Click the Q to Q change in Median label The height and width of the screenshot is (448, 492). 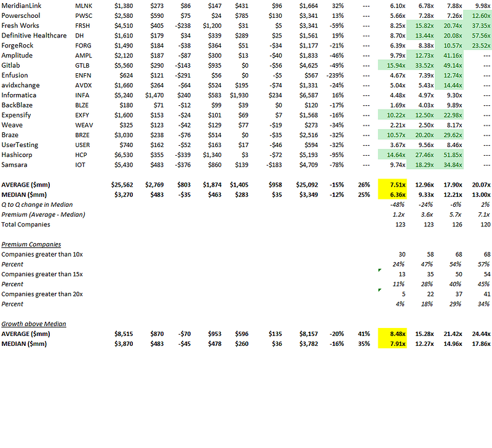click(x=37, y=205)
